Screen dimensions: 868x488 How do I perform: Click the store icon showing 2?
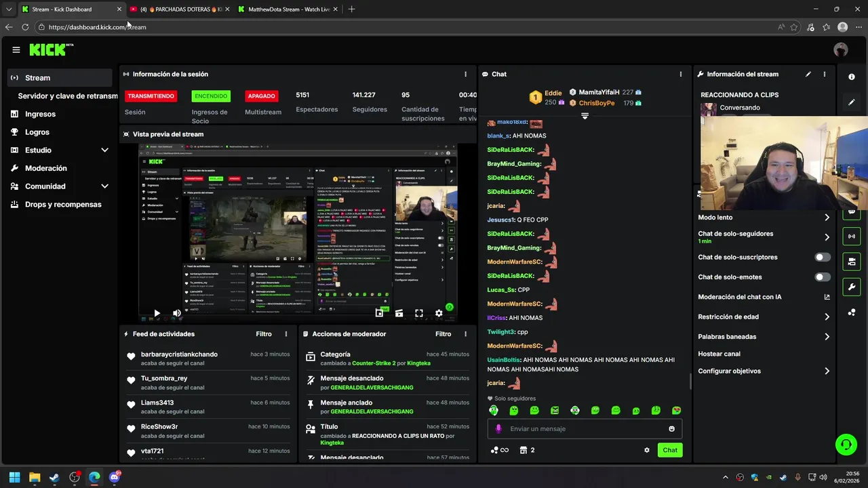[527, 450]
